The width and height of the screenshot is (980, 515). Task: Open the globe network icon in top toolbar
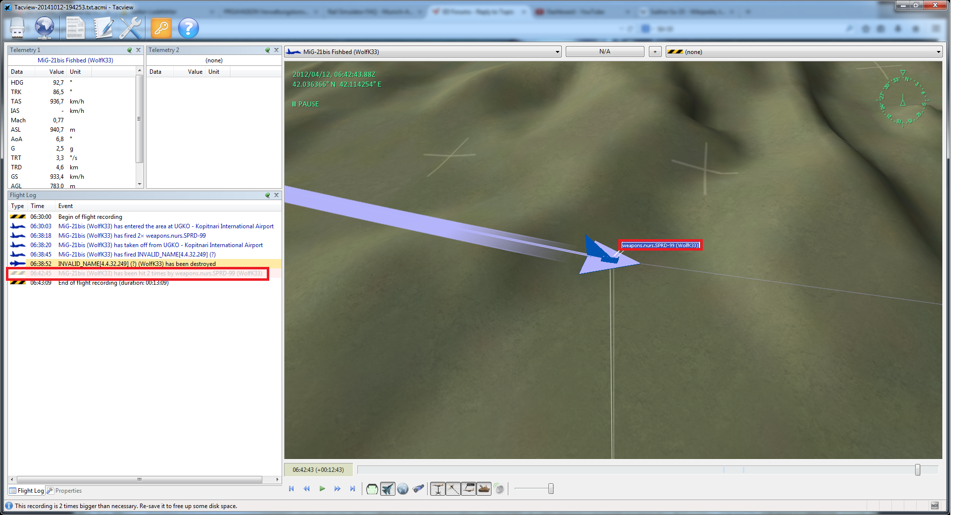click(45, 28)
